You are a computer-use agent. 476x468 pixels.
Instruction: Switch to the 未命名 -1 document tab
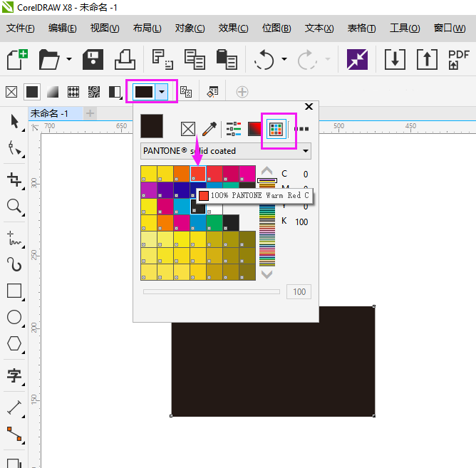coord(55,113)
